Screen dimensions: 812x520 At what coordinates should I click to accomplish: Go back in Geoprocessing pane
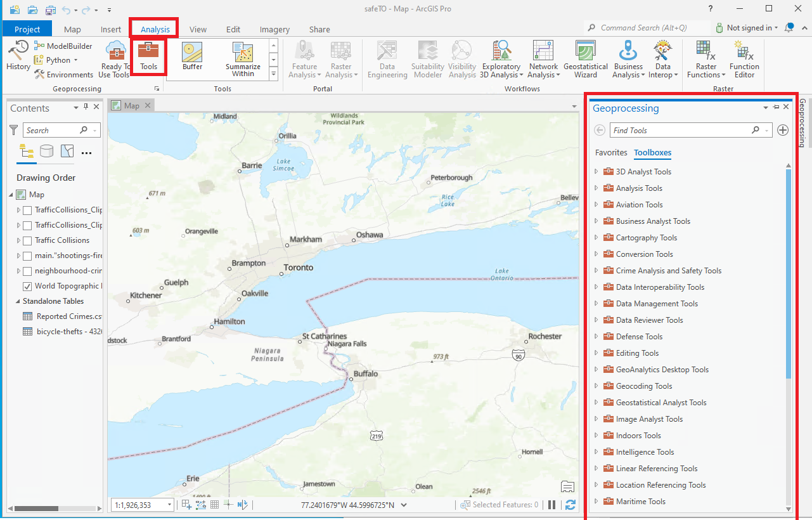pos(600,130)
